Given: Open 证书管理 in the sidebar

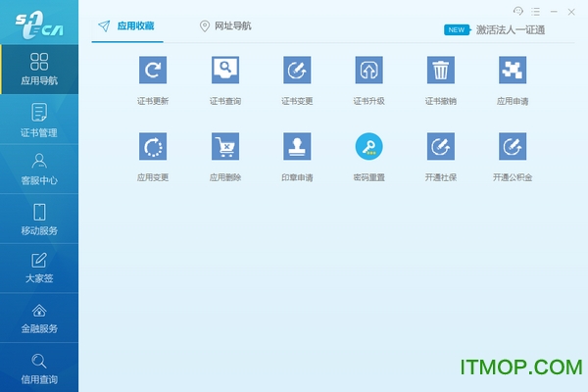Looking at the screenshot, I should [39, 120].
